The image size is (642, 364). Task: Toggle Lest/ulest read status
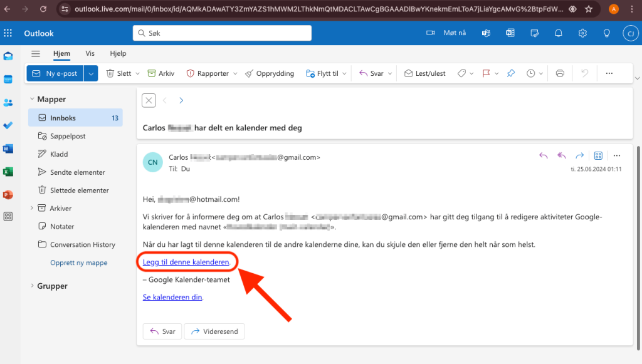(424, 73)
